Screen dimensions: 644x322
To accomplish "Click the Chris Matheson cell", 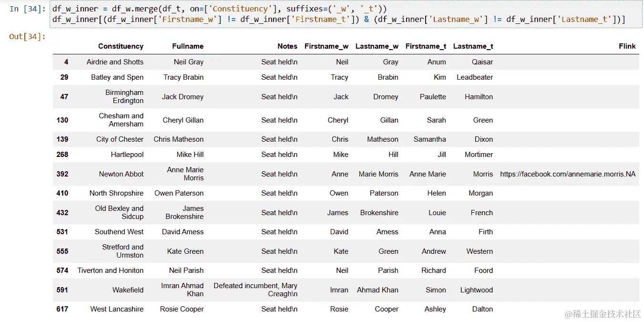I will pyautogui.click(x=179, y=139).
